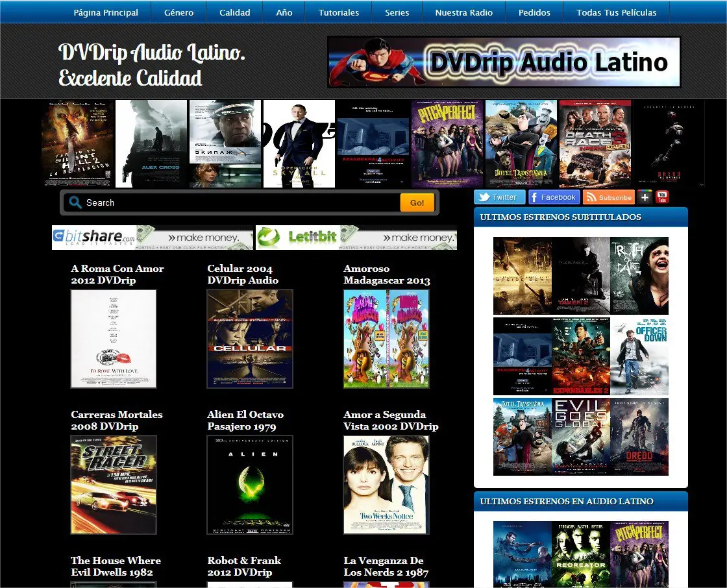This screenshot has width=727, height=588.
Task: Open the Hotel Transylvania slider poster
Action: [521, 143]
